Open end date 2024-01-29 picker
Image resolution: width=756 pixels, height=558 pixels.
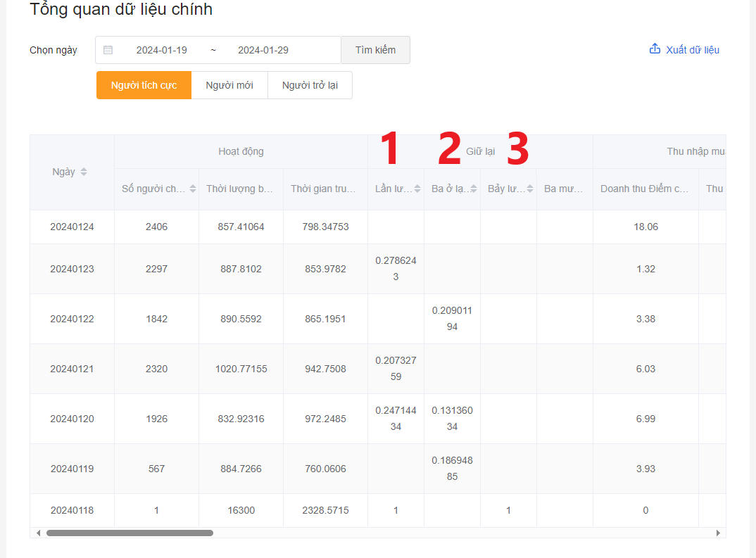click(263, 50)
